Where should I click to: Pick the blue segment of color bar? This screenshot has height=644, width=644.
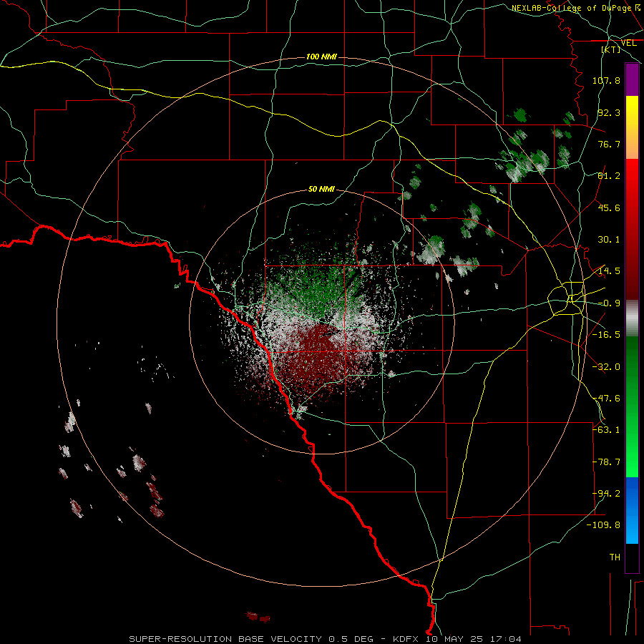pyautogui.click(x=632, y=510)
